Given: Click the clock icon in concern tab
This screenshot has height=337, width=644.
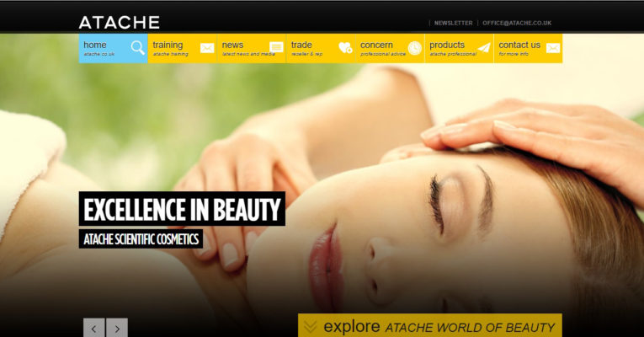Looking at the screenshot, I should pyautogui.click(x=415, y=48).
